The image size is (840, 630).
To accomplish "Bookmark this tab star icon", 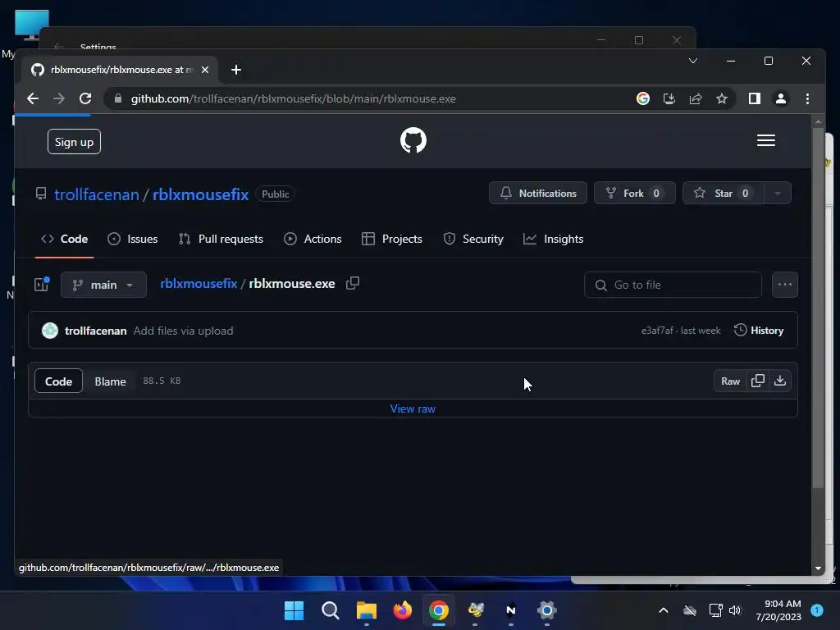I will (x=722, y=98).
